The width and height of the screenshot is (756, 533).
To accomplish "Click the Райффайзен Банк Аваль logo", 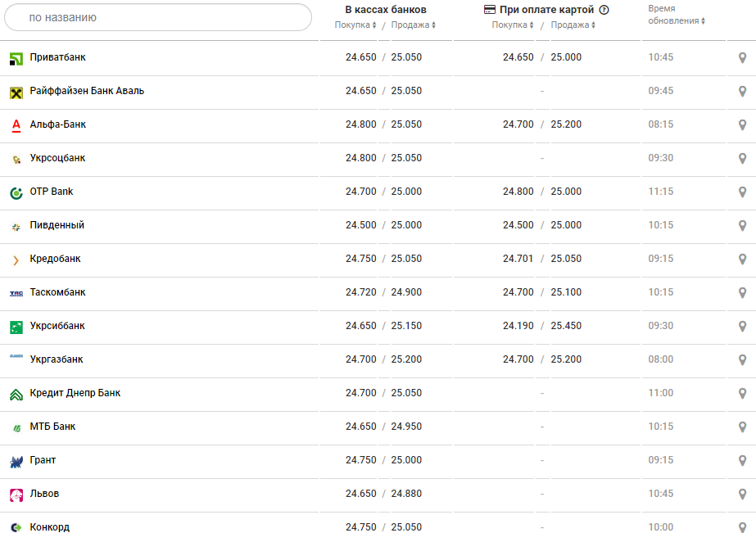I will click(x=16, y=92).
